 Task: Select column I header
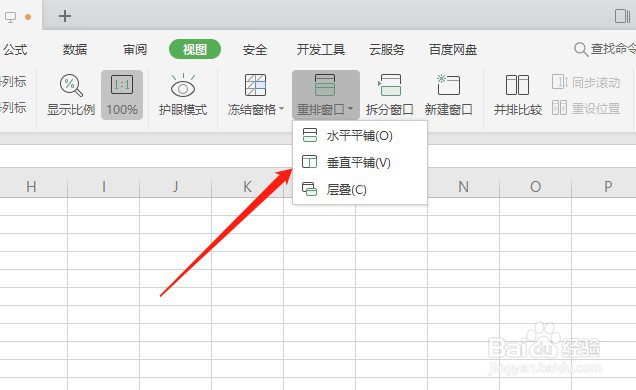tap(103, 186)
